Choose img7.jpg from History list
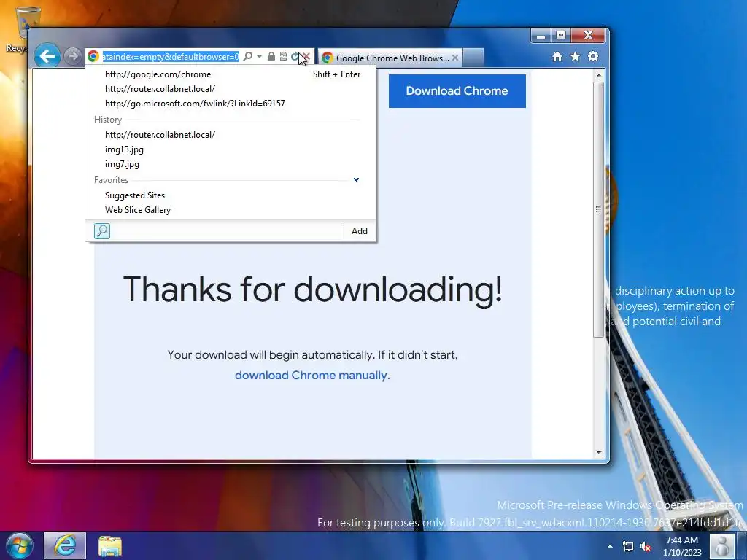Image resolution: width=747 pixels, height=560 pixels. click(x=231, y=164)
